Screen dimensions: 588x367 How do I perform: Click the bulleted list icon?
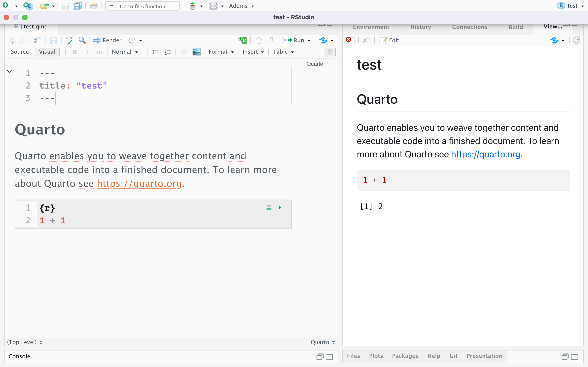(x=155, y=52)
